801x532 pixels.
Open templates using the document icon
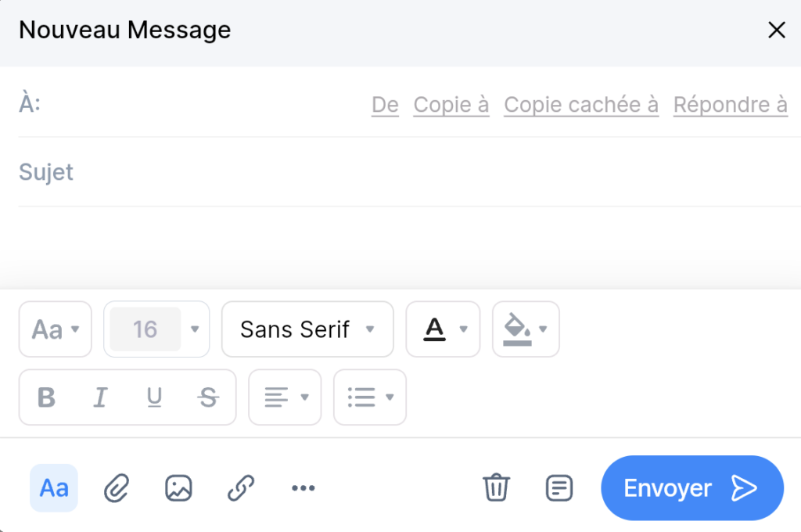(559, 487)
